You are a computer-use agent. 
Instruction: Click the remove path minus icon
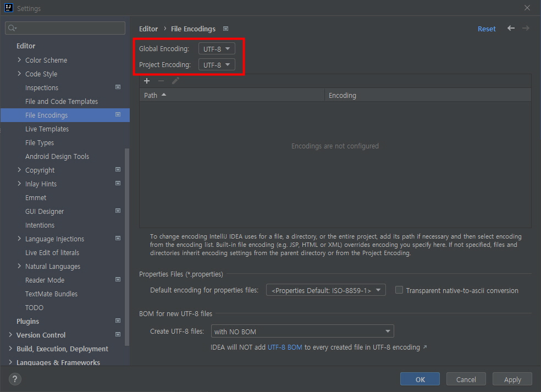[161, 81]
